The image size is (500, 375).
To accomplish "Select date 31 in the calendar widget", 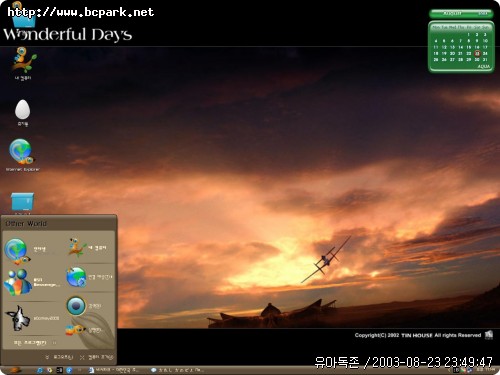I will click(485, 60).
